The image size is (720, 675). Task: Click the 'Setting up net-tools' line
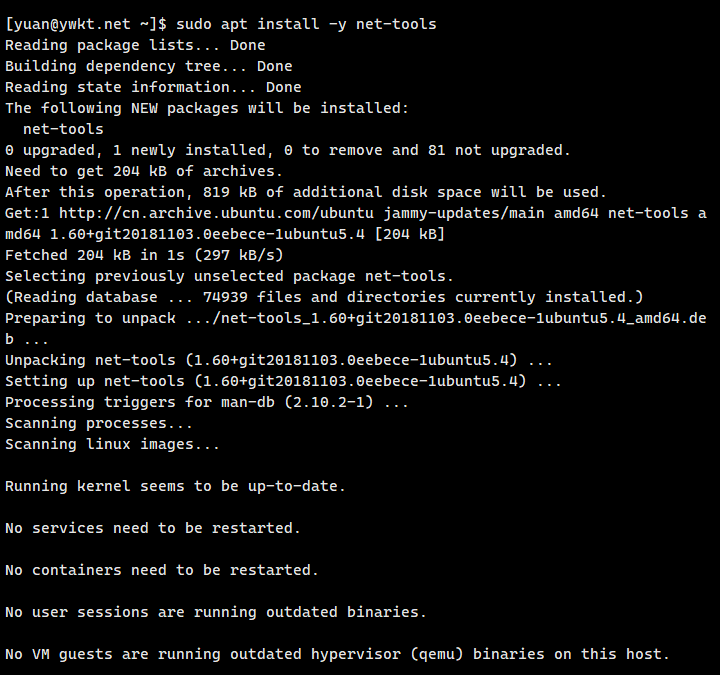(283, 381)
